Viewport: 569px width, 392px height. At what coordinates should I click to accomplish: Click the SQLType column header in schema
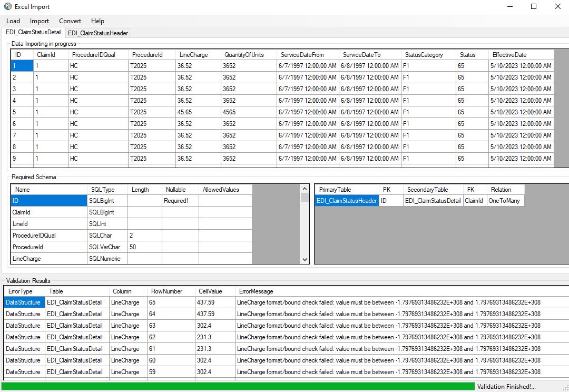click(x=107, y=190)
